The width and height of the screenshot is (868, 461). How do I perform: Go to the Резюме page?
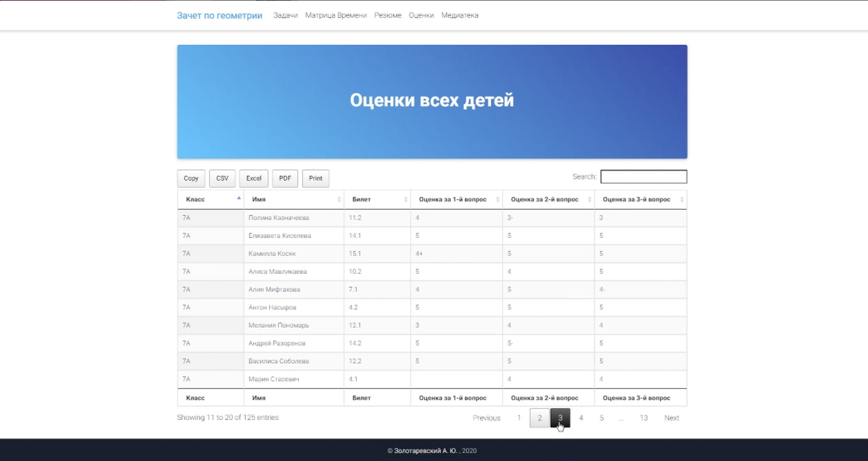coord(388,15)
